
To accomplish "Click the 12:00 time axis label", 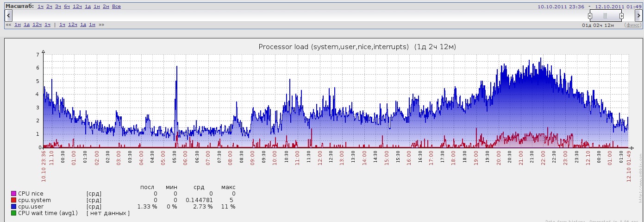I will (x=320, y=158).
